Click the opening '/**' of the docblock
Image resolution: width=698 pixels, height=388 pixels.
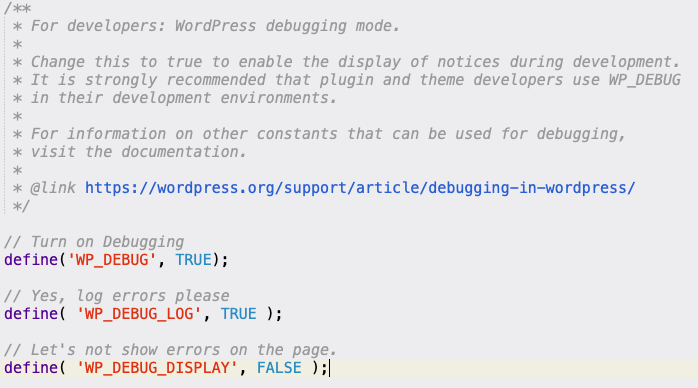pos(17,8)
